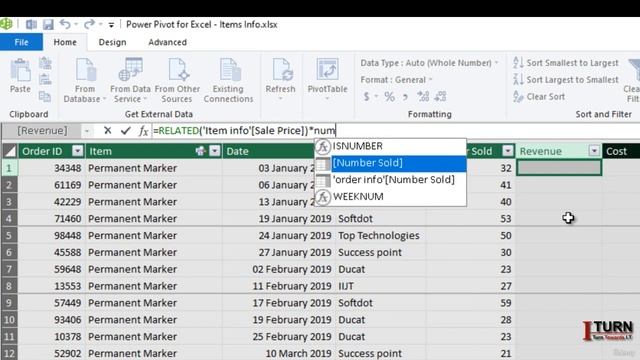
Task: Click in the formula bar input
Action: point(395,131)
